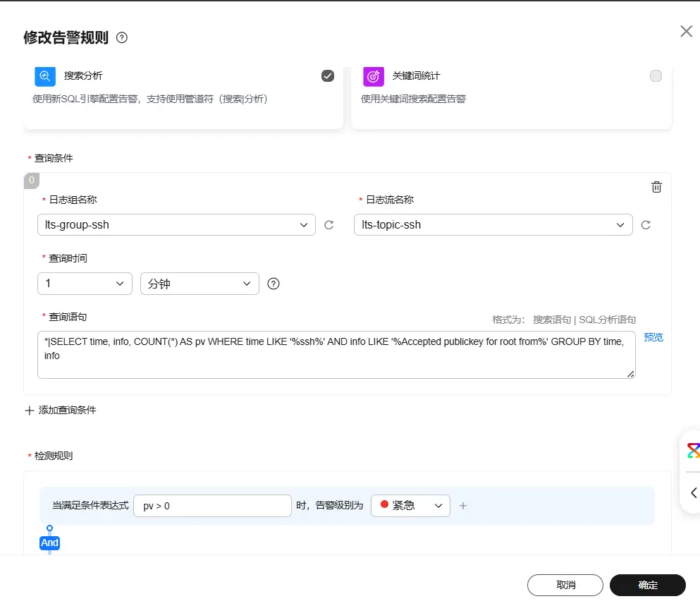
Task: Enable the 关键词统计 checkbox
Action: coord(656,76)
